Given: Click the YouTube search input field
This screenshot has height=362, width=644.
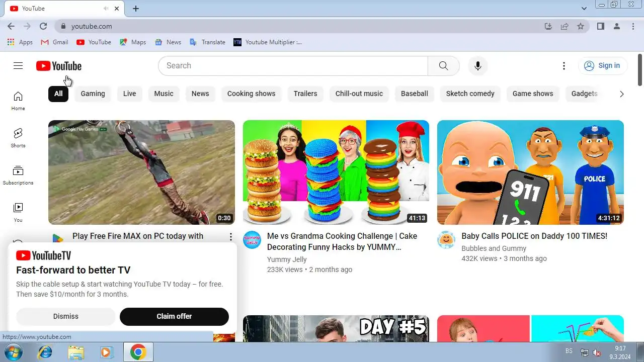Looking at the screenshot, I should [x=293, y=66].
